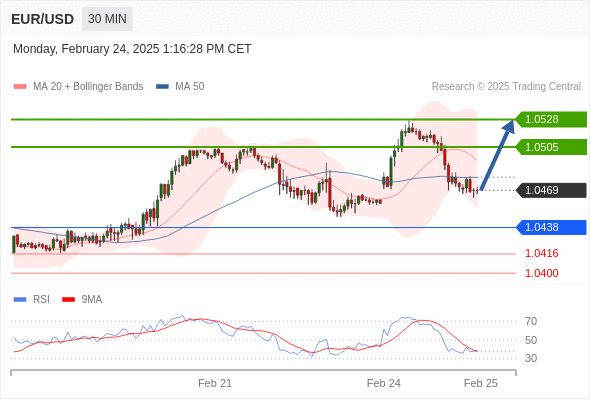Click the Feb 25 date axis label
590x400 pixels.
coord(481,383)
